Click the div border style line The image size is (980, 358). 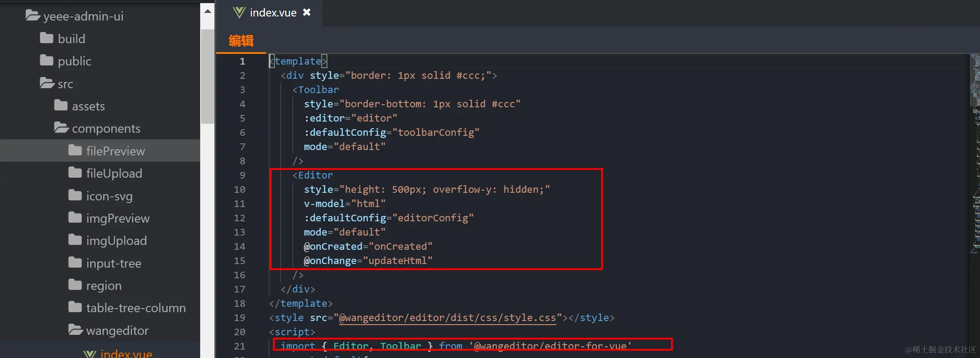(389, 75)
